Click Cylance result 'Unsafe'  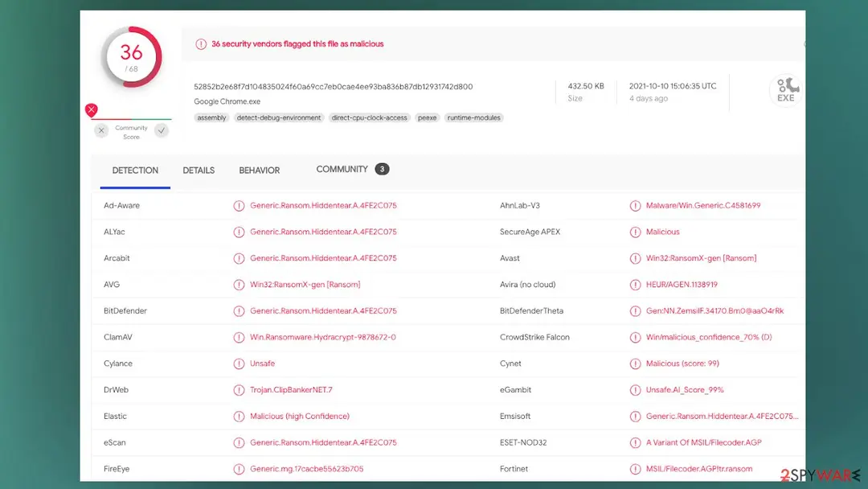pos(262,364)
